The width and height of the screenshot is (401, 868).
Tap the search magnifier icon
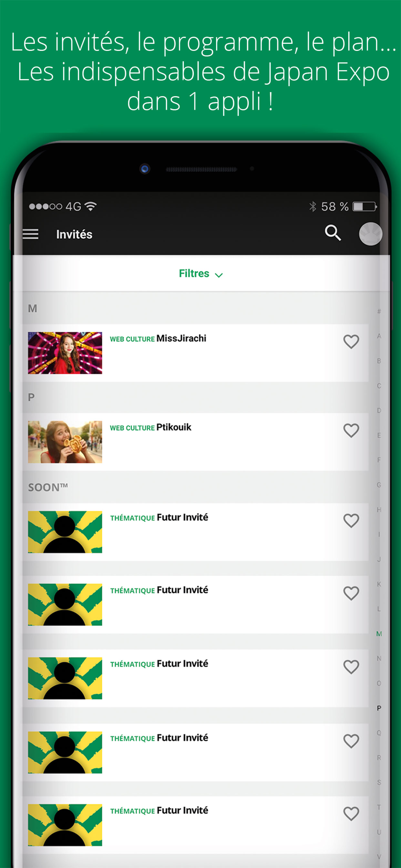point(333,232)
